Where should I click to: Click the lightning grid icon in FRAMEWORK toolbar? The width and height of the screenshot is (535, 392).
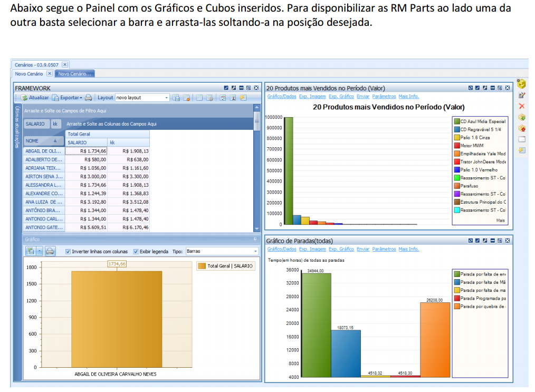click(243, 98)
